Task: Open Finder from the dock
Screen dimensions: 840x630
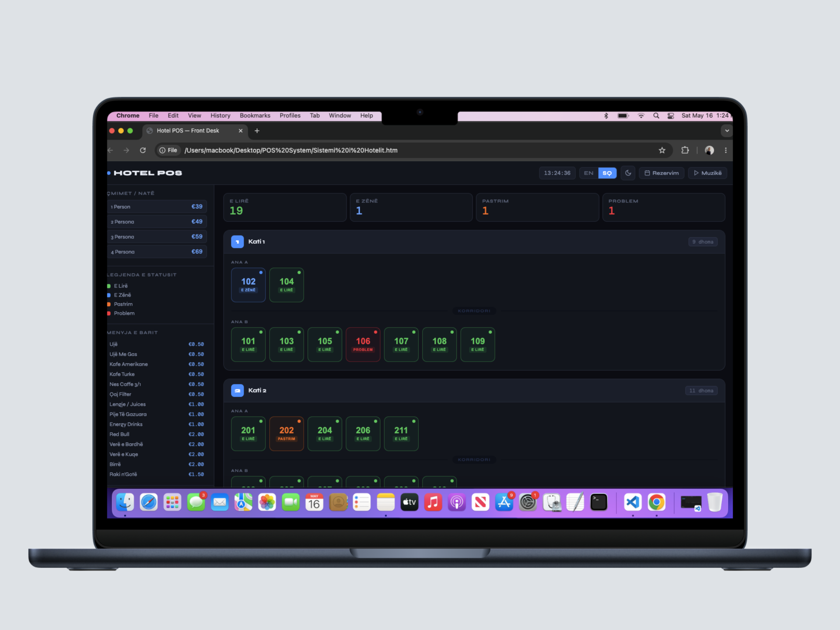Action: (125, 502)
